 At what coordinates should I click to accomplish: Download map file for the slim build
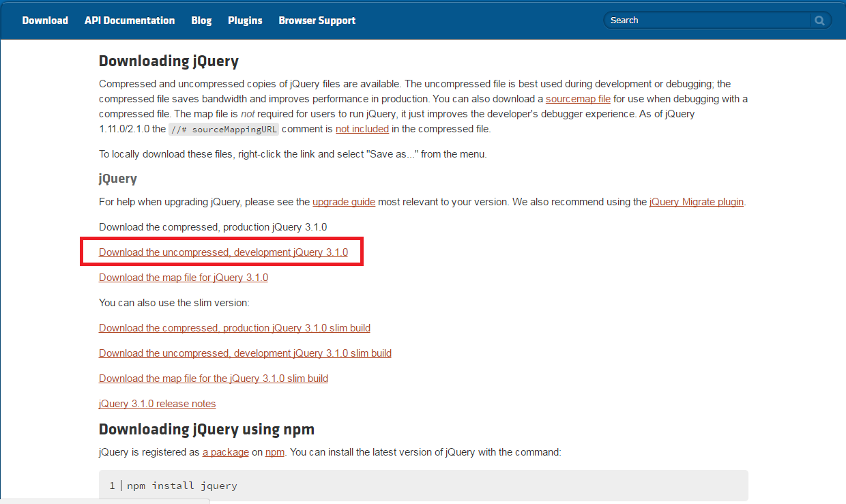click(x=214, y=379)
